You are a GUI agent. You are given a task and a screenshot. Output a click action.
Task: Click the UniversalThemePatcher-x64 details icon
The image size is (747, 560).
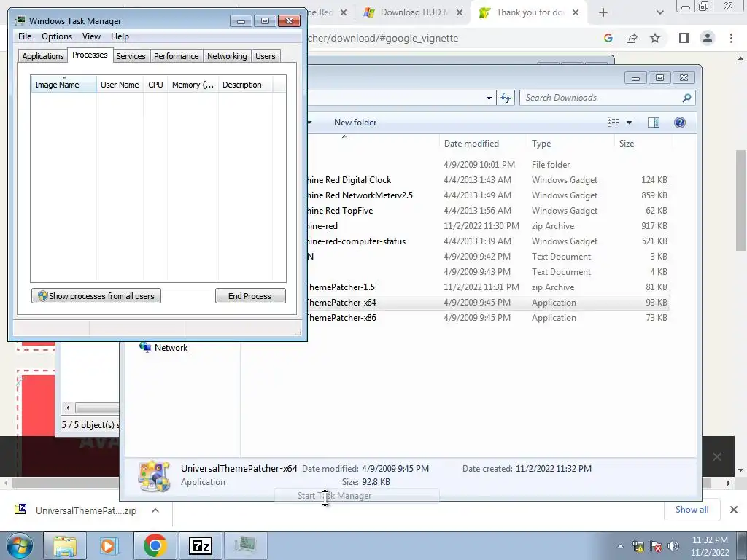(x=154, y=475)
